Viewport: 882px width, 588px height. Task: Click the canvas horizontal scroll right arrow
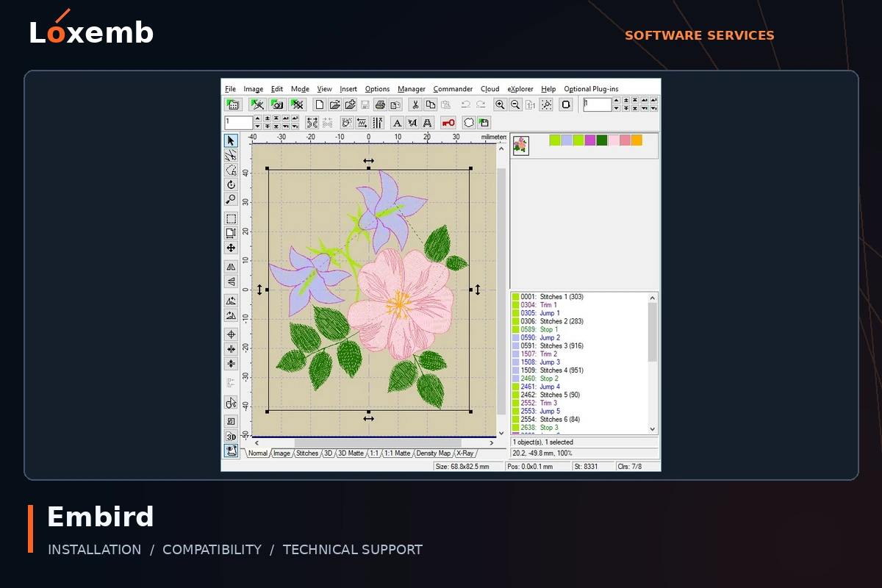(x=492, y=443)
